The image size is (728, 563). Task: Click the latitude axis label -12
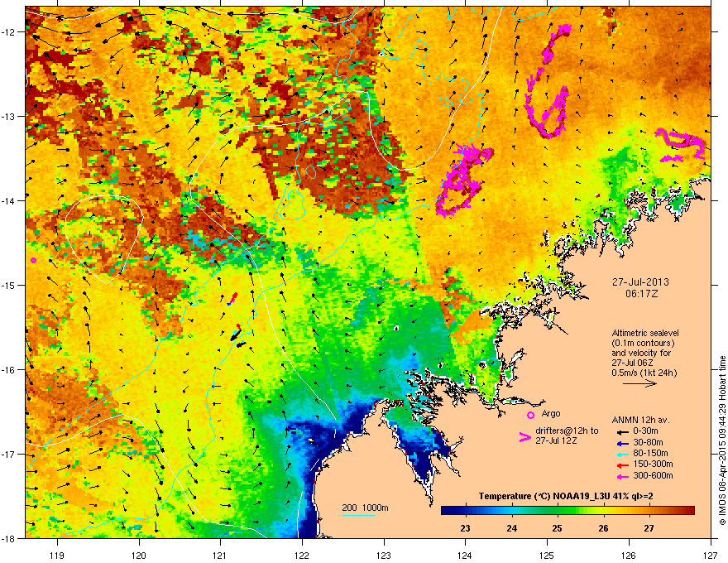pyautogui.click(x=9, y=31)
